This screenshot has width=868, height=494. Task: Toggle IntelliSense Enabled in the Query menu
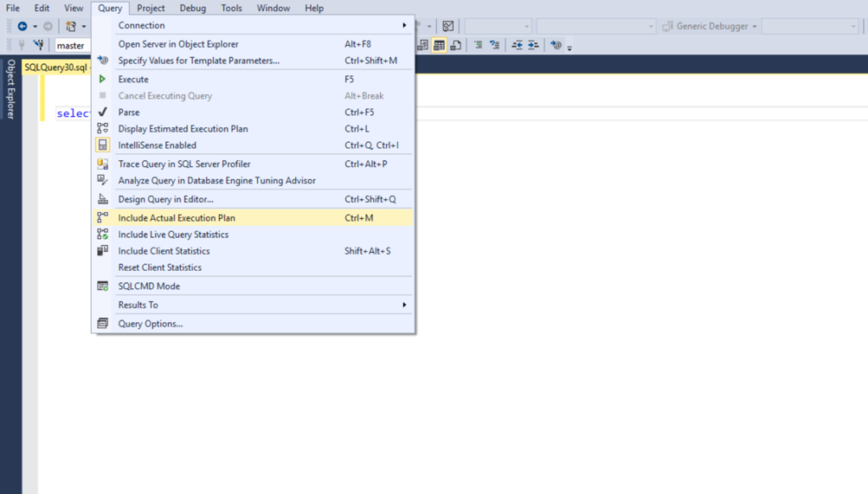pyautogui.click(x=253, y=145)
